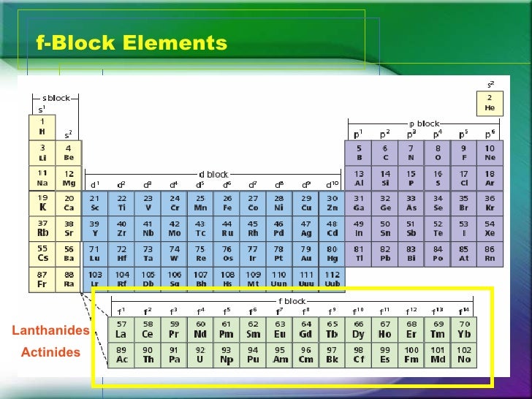Click the Molybdenum (Mo) cell

[x=175, y=229]
